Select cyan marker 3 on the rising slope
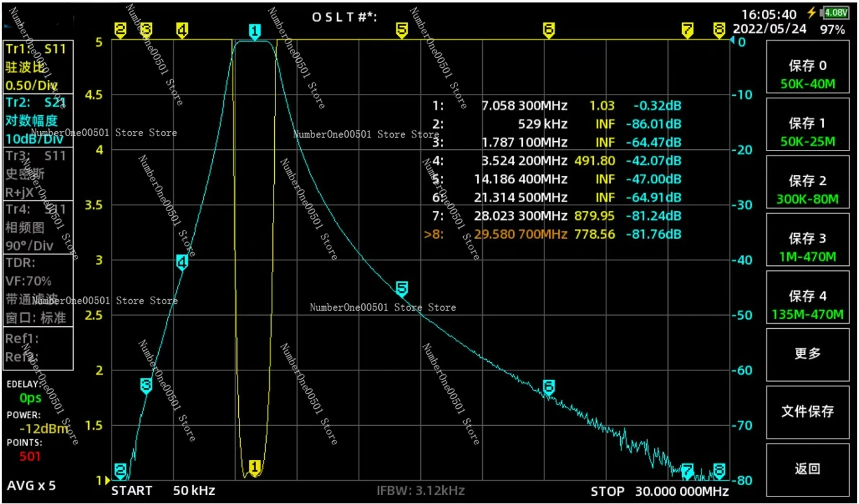This screenshot has width=859, height=504. [146, 386]
